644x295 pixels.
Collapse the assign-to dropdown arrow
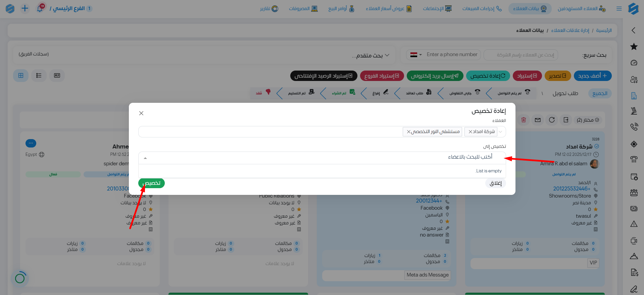pos(145,158)
